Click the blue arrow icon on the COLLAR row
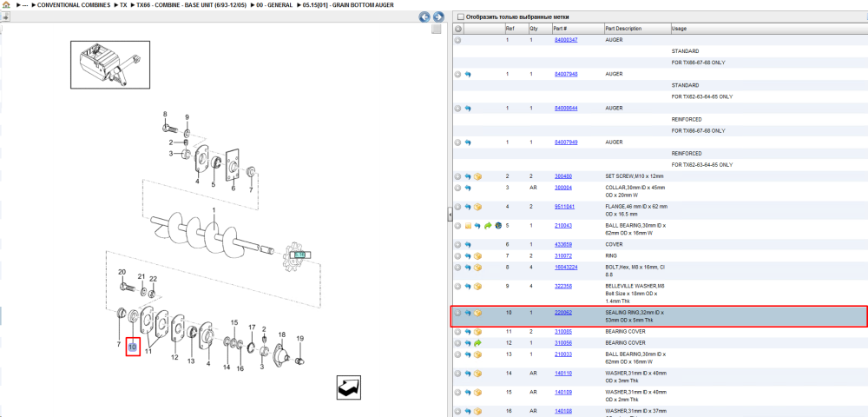Screen dimensions: 868x417 click(468, 188)
